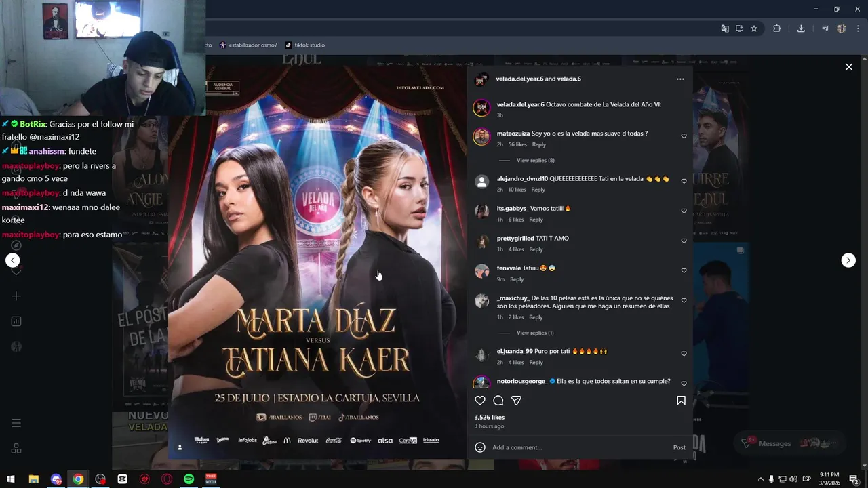
Task: Open the media controls music icon
Action: (825, 28)
